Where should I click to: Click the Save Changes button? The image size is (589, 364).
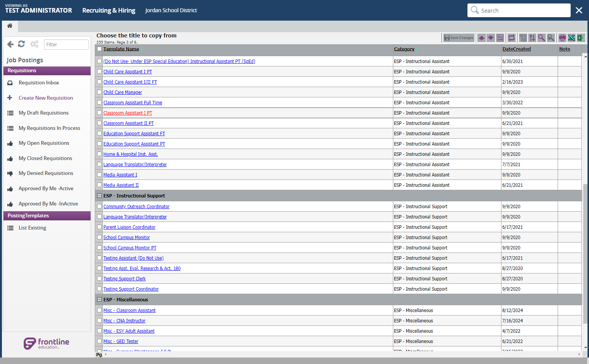coord(459,38)
